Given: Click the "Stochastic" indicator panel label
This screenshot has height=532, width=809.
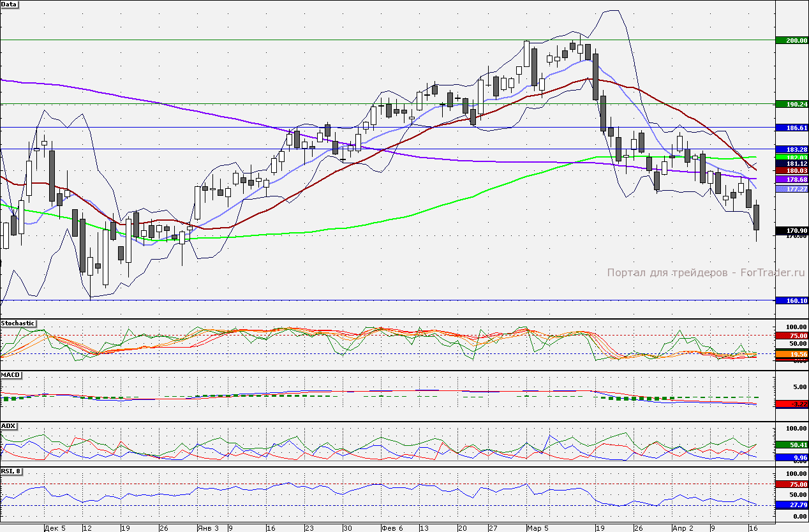Looking at the screenshot, I should tap(18, 323).
